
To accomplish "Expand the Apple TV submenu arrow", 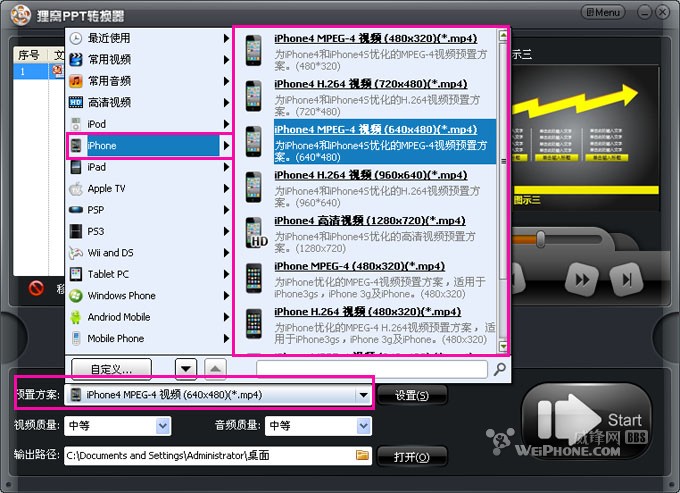I will [226, 189].
